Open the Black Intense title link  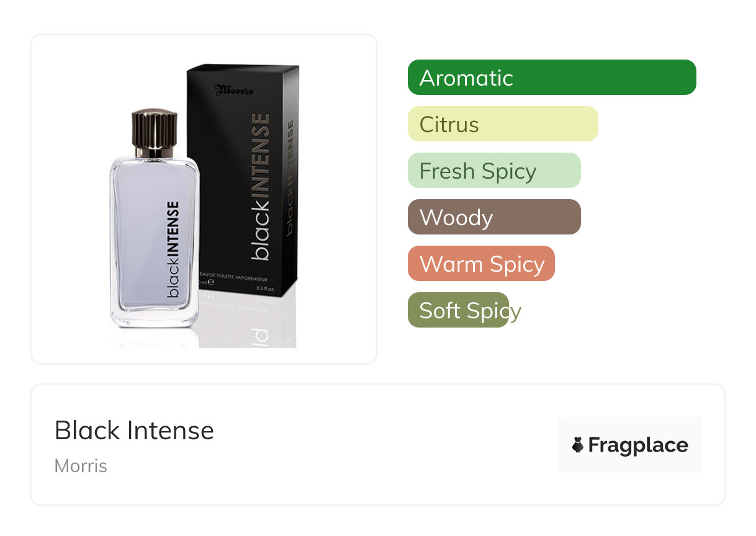point(134,431)
